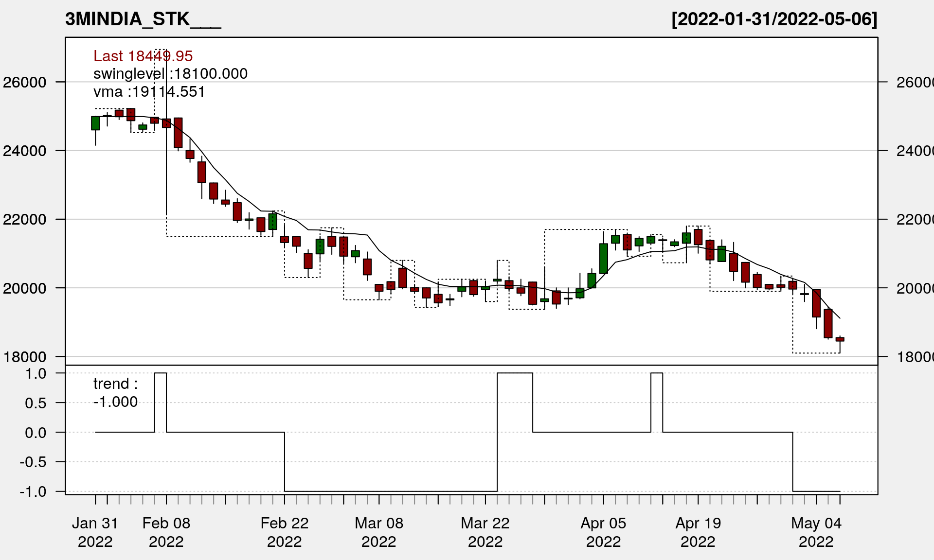Click the 18000 left price axis label
Viewport: 934px width, 560px height.
click(x=25, y=357)
